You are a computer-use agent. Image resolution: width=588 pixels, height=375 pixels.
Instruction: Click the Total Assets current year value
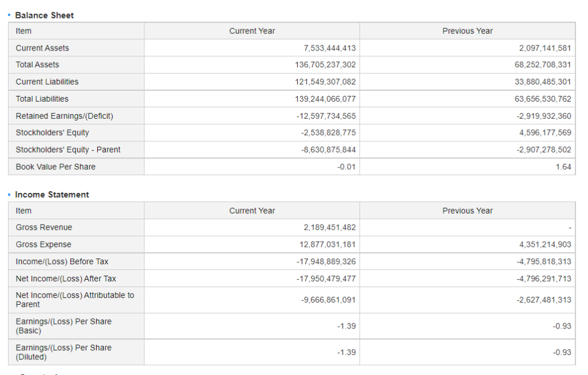(x=325, y=65)
